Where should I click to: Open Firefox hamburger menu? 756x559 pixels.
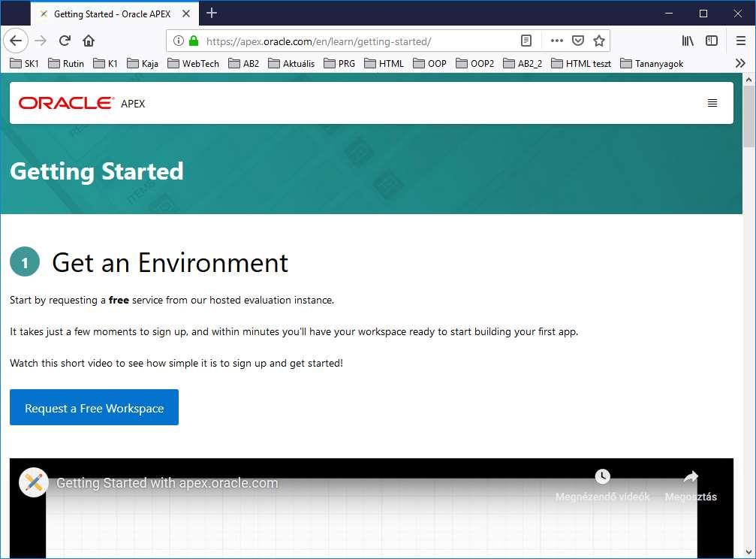[x=741, y=41]
